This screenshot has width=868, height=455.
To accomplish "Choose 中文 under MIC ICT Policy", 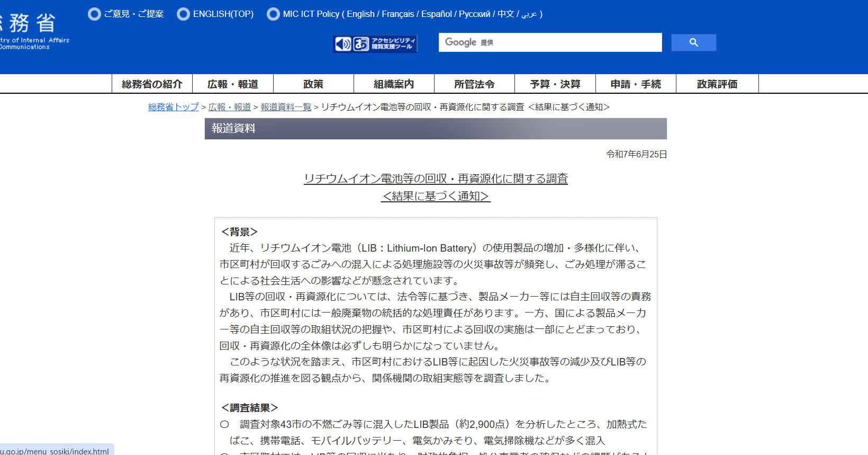I will (505, 14).
